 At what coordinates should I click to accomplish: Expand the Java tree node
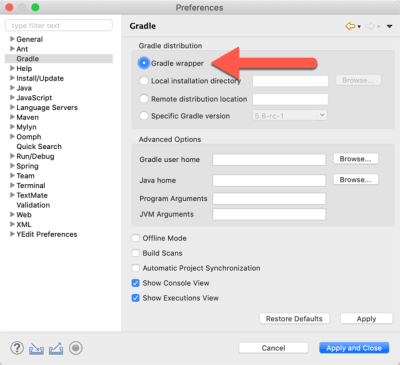point(12,88)
